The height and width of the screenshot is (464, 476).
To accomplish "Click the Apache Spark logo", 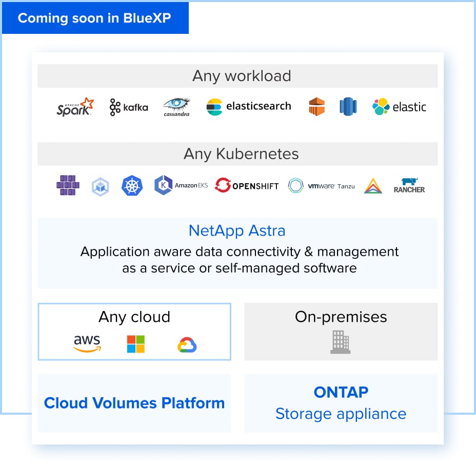I will [75, 107].
